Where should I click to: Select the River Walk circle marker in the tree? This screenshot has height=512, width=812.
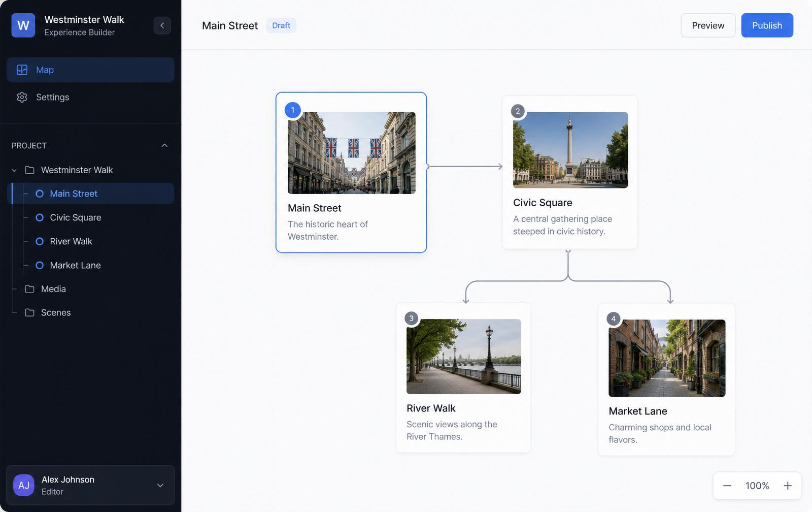[40, 241]
